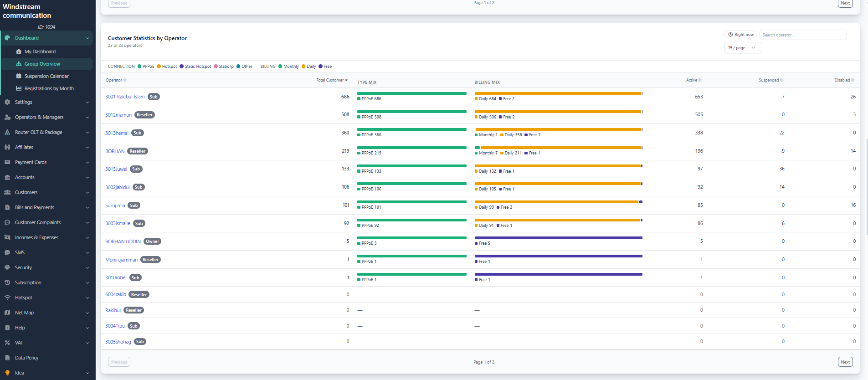Click the Net Map icon
The height and width of the screenshot is (380, 868).
pyautogui.click(x=7, y=313)
